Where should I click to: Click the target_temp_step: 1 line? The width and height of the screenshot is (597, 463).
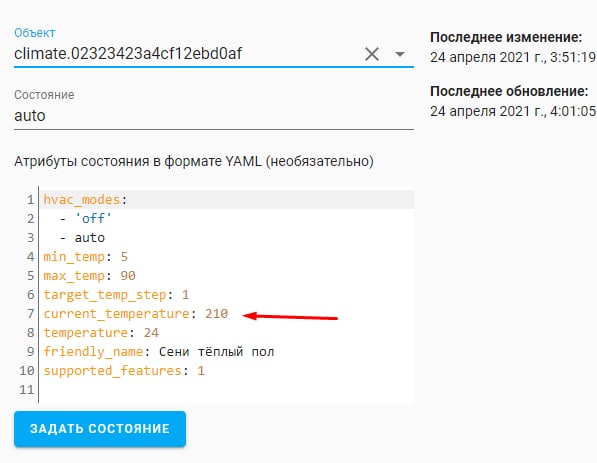(116, 295)
